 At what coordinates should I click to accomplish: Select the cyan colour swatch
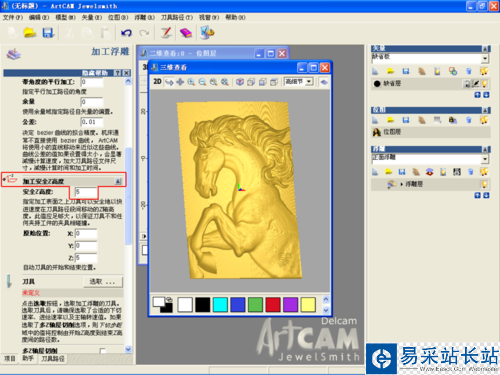pos(220,305)
